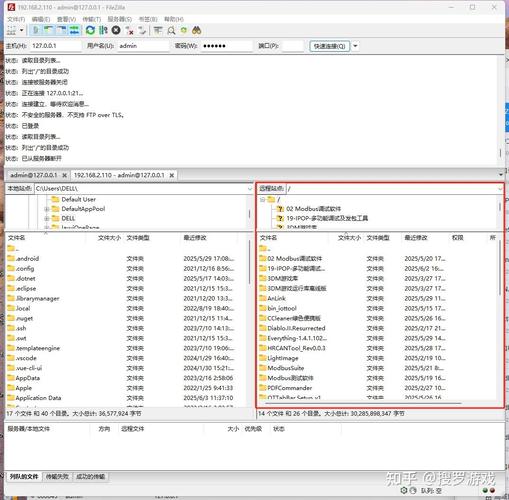Open the 编辑(E) menu
This screenshot has width=509, height=500.
(41, 19)
